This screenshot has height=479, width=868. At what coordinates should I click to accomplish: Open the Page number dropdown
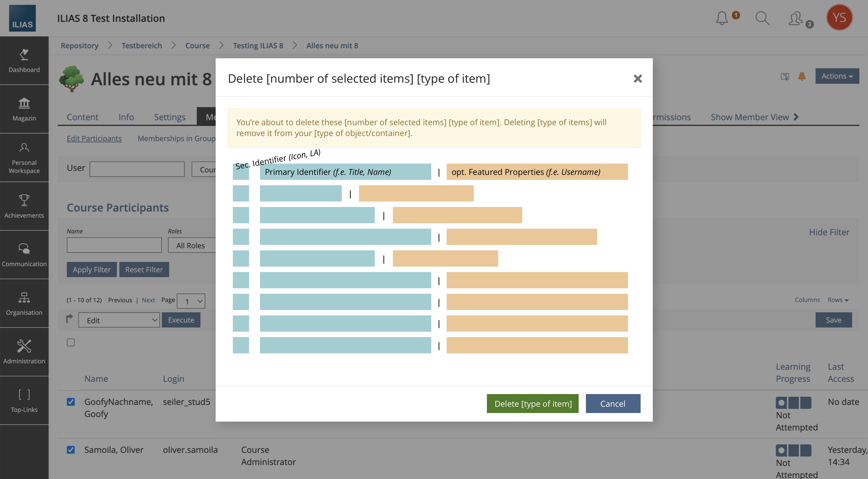coord(191,301)
